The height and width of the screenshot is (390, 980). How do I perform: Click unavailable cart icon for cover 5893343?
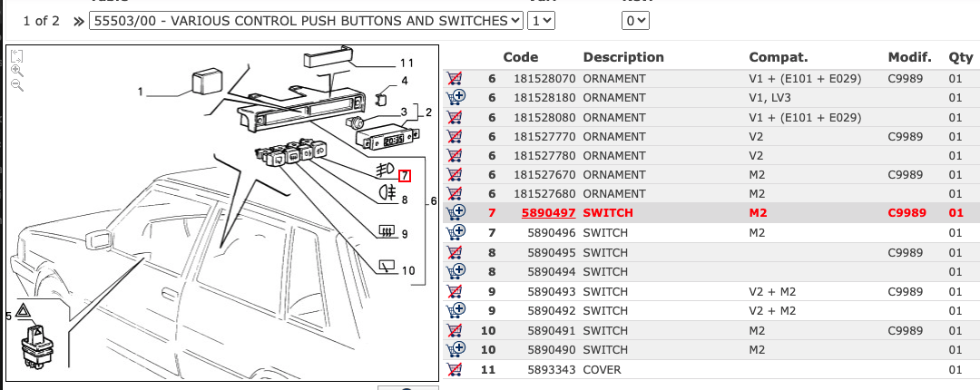pos(456,370)
